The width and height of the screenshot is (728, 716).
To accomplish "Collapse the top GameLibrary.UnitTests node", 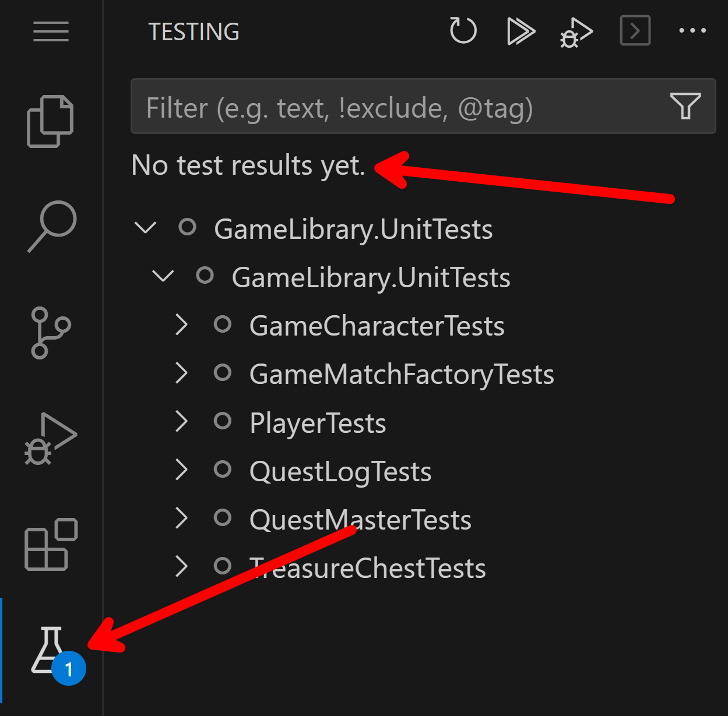I will coord(146,228).
